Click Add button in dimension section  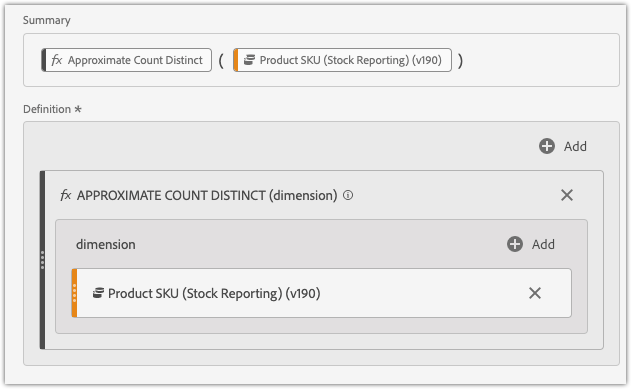531,244
